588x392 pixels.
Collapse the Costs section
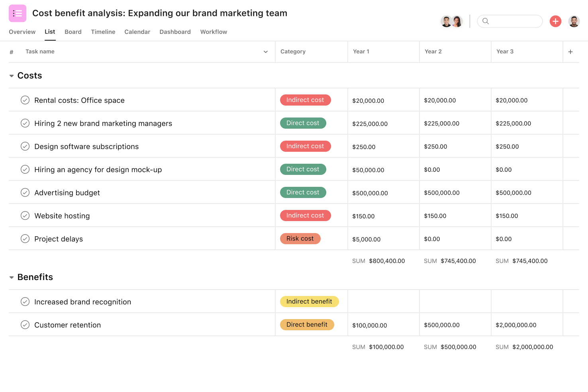[11, 75]
